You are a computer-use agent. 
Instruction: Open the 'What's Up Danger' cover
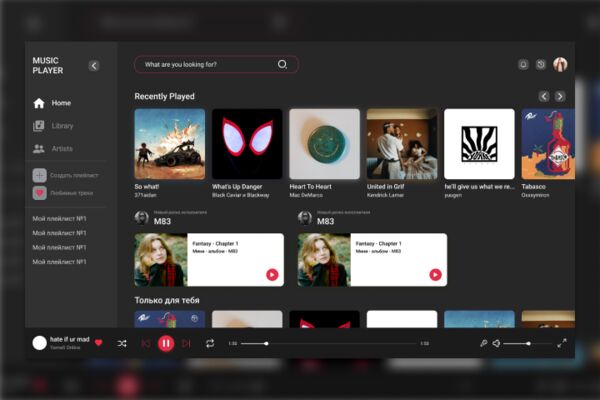point(247,144)
